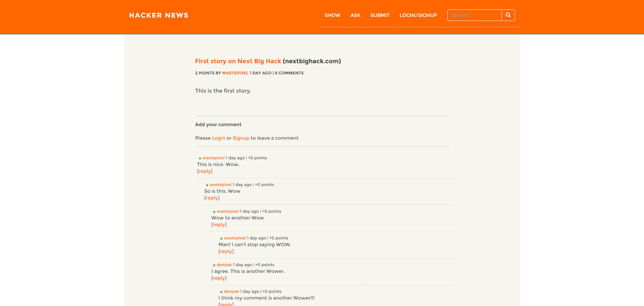Reply to the 'So is this. Wow' comment
644x306 pixels.
click(212, 198)
